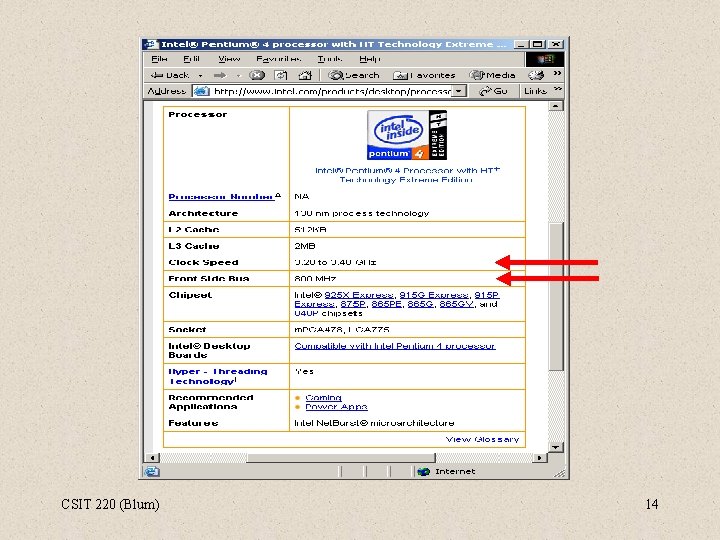
Task: Expand toolbar overflow chevron after History
Action: pyautogui.click(x=557, y=73)
